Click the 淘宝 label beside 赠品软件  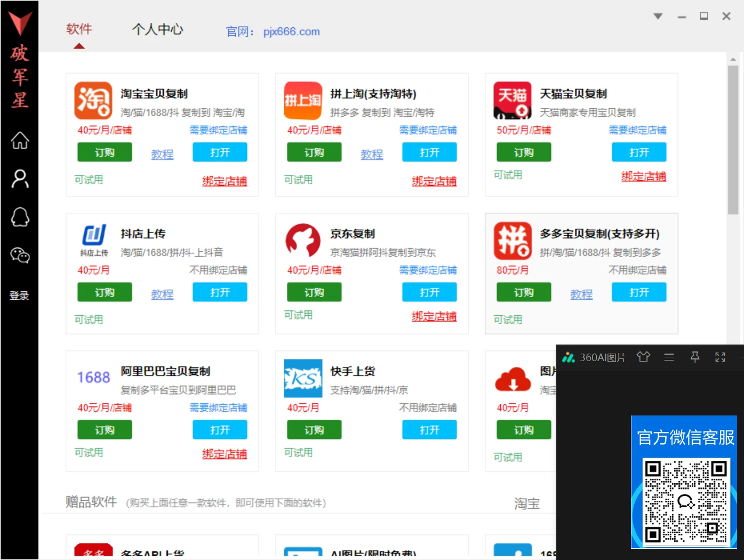coord(527,503)
